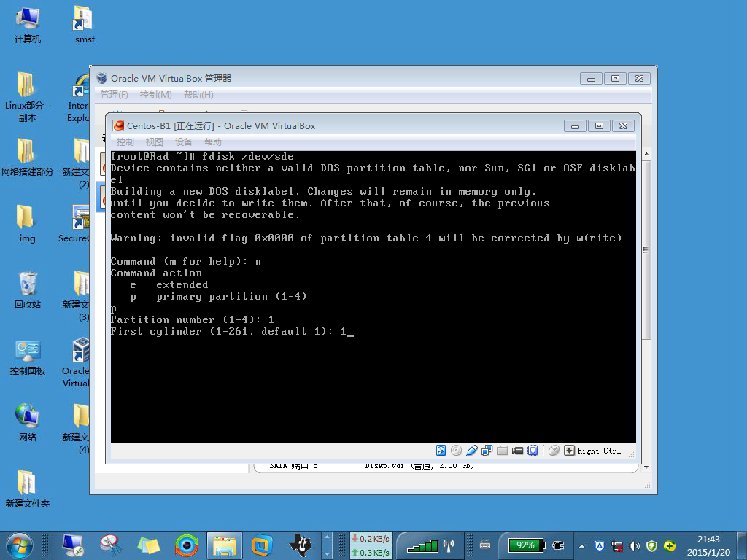Select the Oracle VirtualBox desktop shortcut
The image size is (747, 560).
(76, 363)
